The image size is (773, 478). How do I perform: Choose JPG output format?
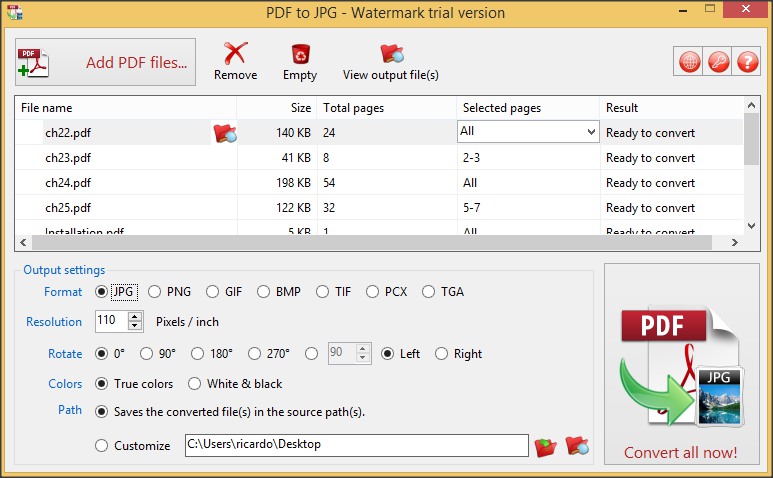coord(102,292)
